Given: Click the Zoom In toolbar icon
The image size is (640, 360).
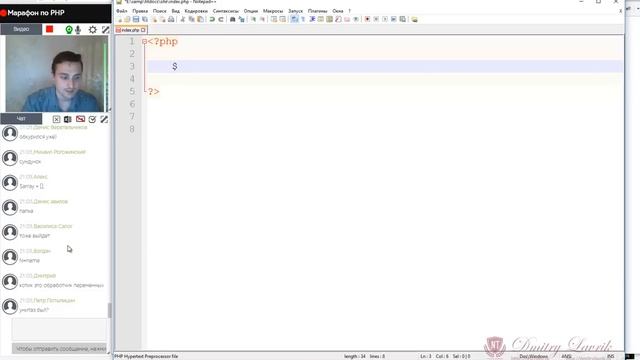Looking at the screenshot, I should pos(253,19).
